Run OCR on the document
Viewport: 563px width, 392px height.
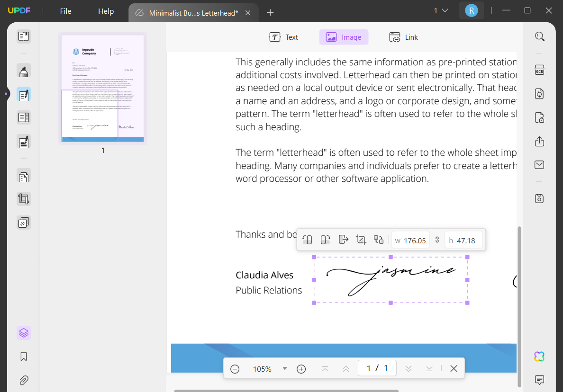(539, 70)
